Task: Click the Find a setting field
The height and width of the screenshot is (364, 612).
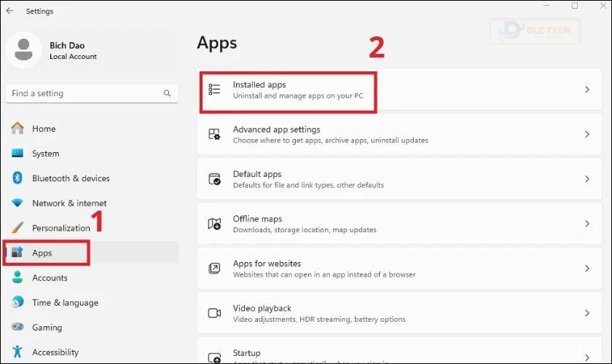Action: pyautogui.click(x=92, y=93)
